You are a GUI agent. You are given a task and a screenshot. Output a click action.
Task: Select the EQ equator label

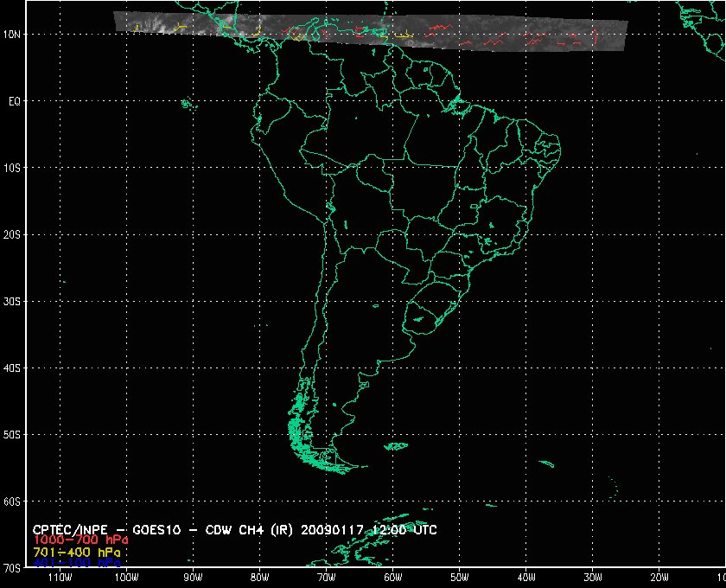click(15, 100)
